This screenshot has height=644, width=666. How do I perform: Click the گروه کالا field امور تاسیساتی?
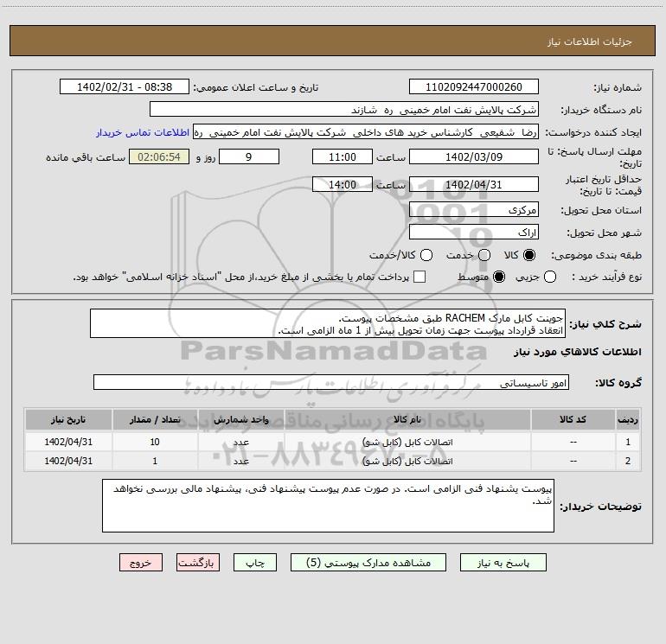click(331, 382)
